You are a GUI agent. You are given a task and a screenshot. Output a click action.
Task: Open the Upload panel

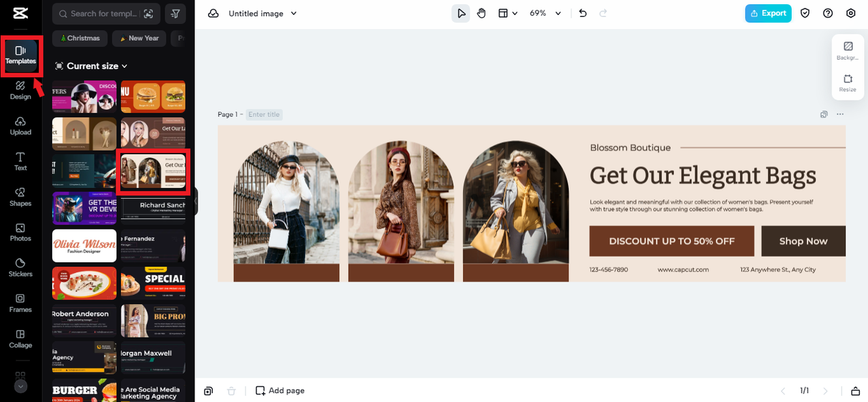20,126
